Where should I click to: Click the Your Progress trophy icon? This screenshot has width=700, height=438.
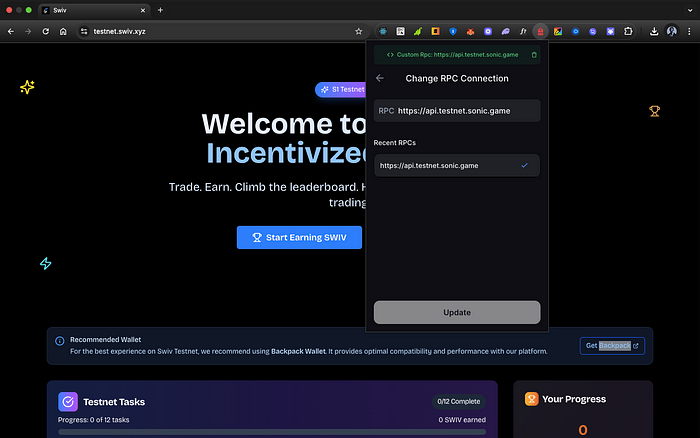pos(531,399)
